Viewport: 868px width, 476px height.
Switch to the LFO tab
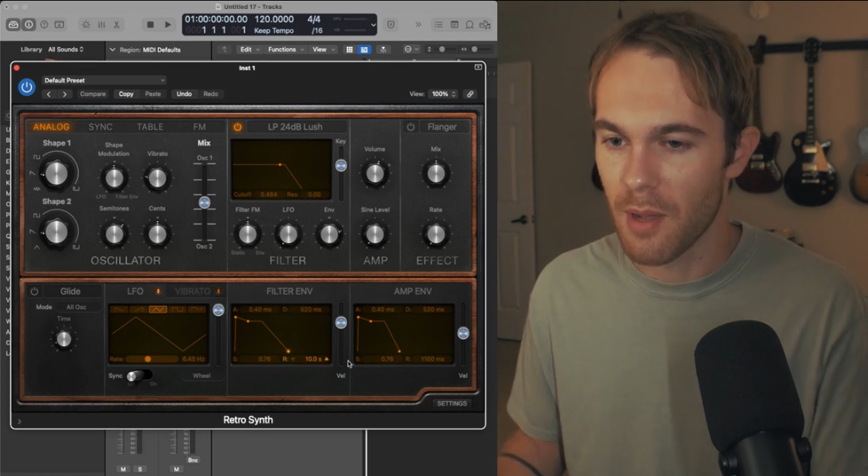point(135,292)
